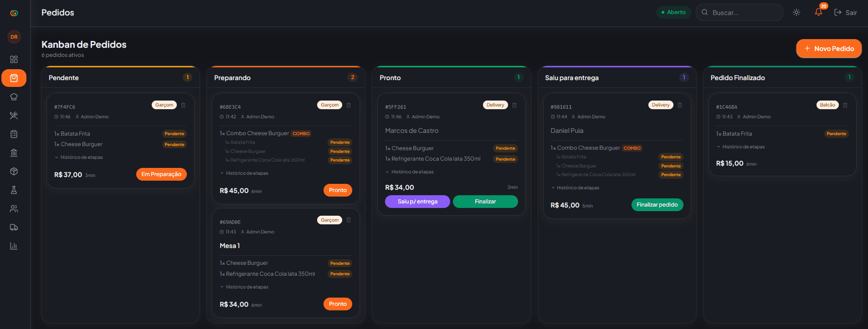Image resolution: width=868 pixels, height=329 pixels.
Task: Click the DR user avatar
Action: pyautogui.click(x=14, y=37)
